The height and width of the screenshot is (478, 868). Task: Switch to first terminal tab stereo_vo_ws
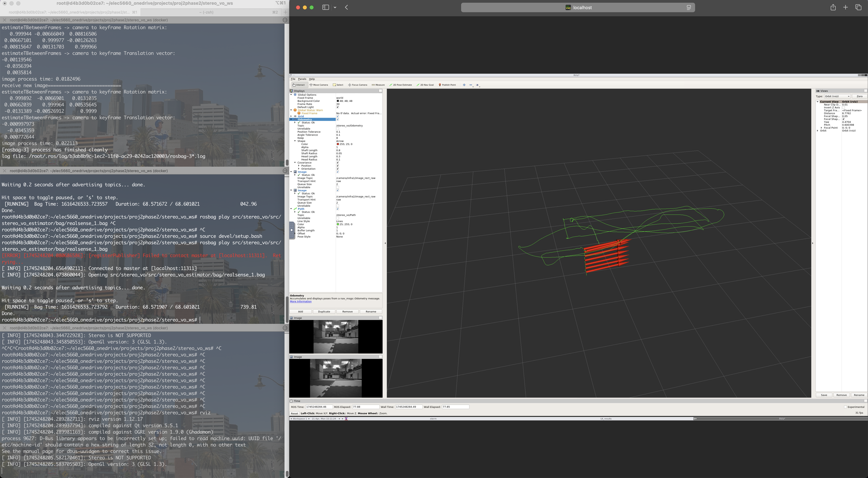tap(70, 12)
